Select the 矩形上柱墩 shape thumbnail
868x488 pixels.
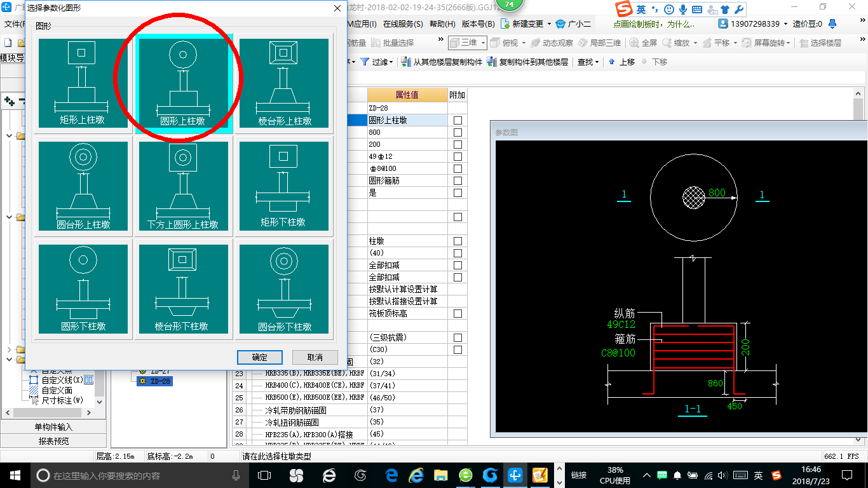83,83
